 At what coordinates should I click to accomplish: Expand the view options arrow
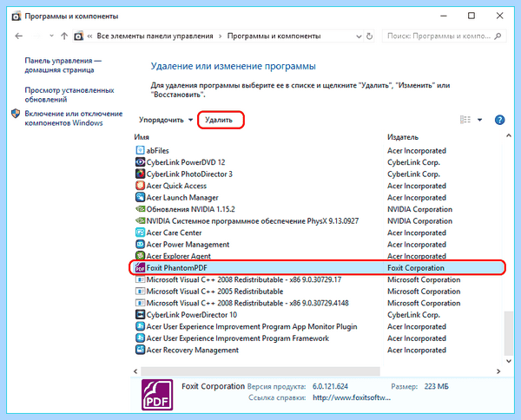pos(479,120)
